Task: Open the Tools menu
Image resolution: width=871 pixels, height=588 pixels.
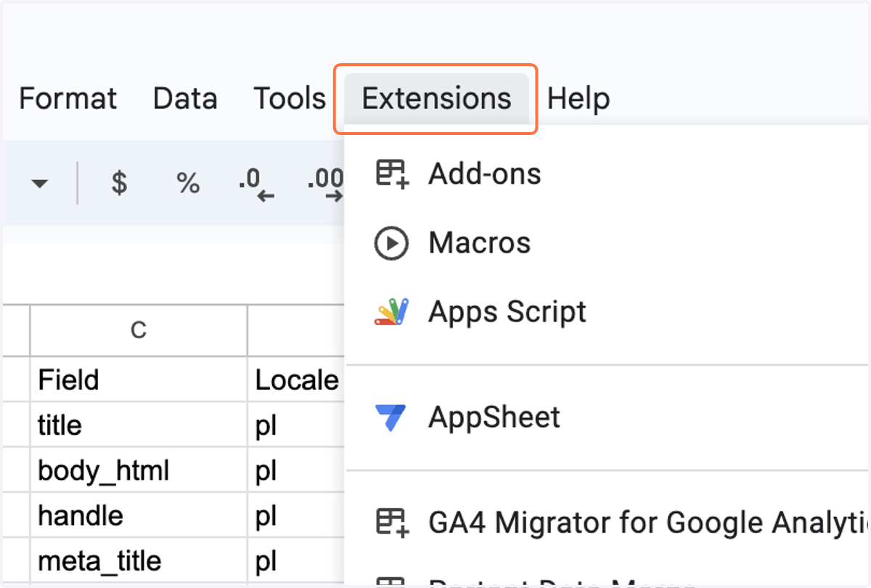Action: [x=290, y=99]
